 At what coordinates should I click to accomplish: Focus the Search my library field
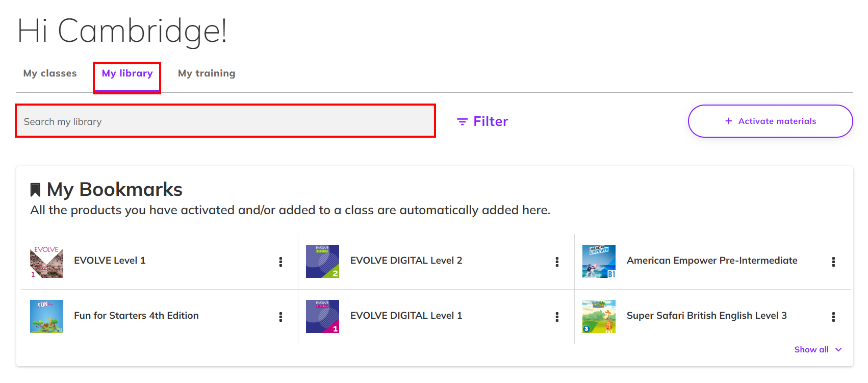225,121
